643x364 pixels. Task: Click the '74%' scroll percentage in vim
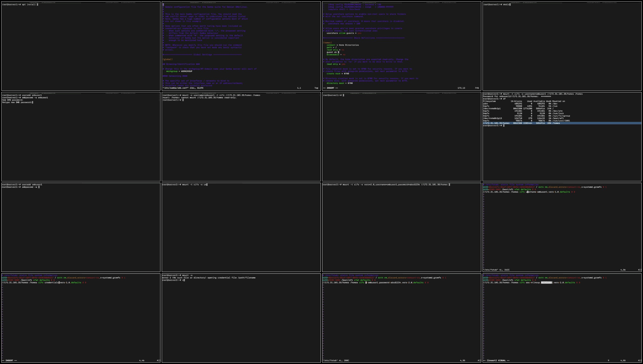point(477,88)
